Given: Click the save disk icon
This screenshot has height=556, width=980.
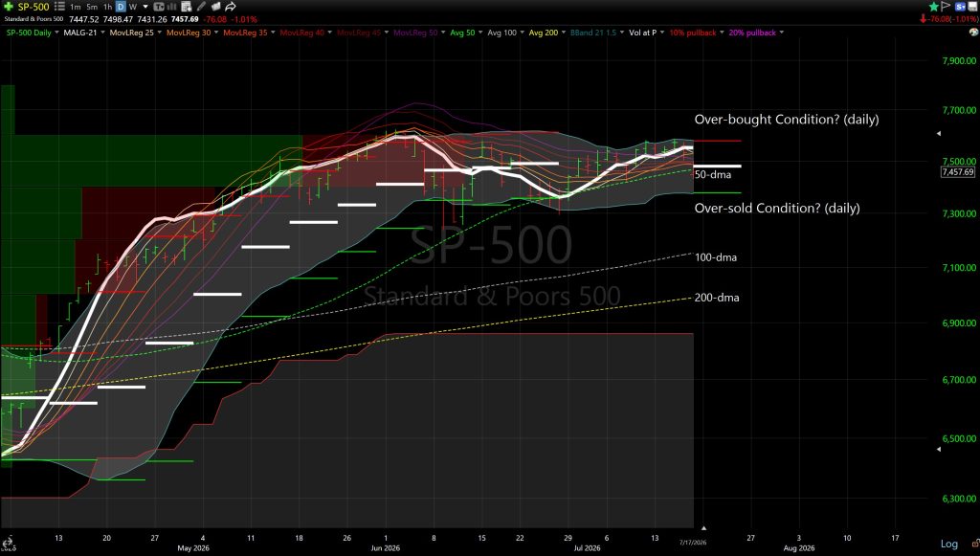Looking at the screenshot, I should pyautogui.click(x=972, y=7).
